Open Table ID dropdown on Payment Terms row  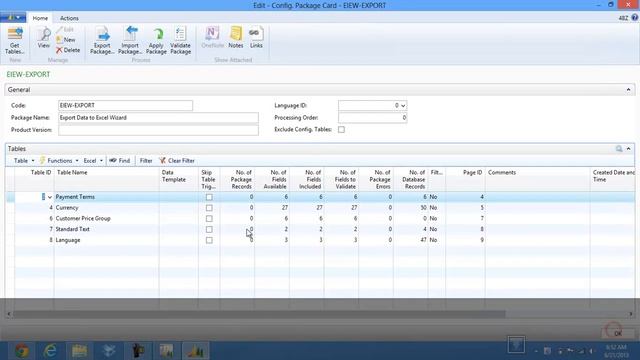click(49, 197)
